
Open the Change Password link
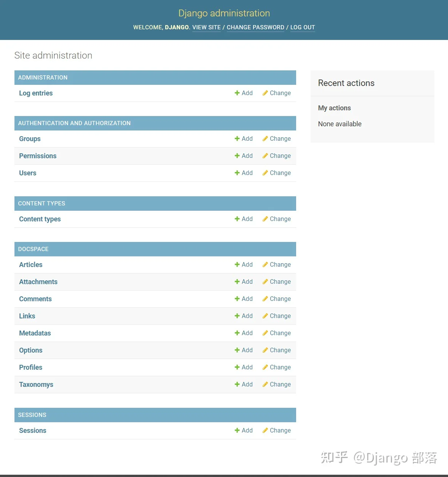(255, 27)
